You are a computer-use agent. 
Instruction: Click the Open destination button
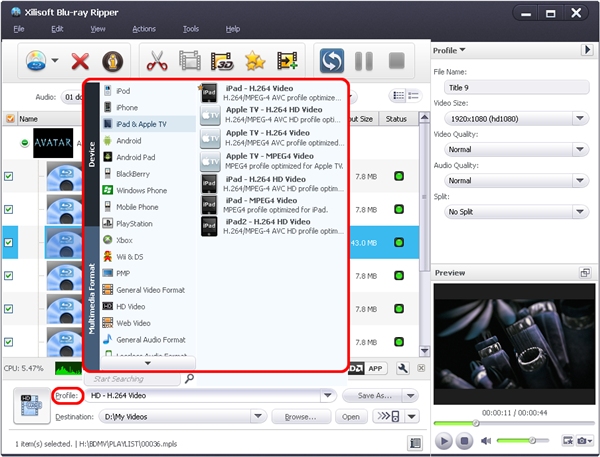point(351,416)
